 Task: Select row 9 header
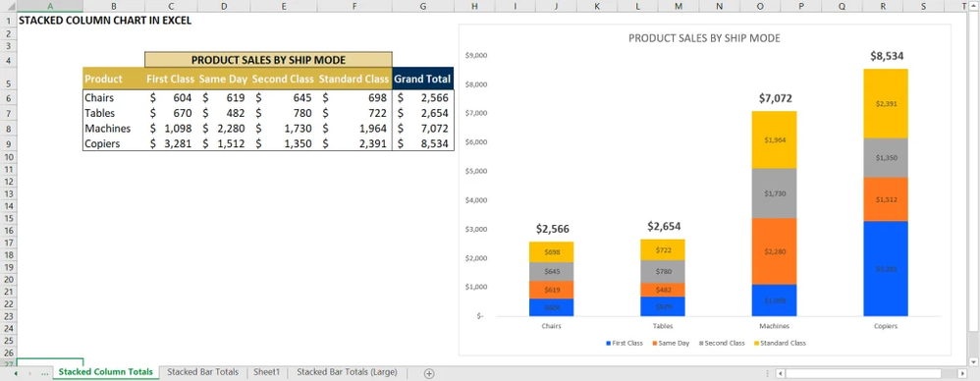point(8,143)
